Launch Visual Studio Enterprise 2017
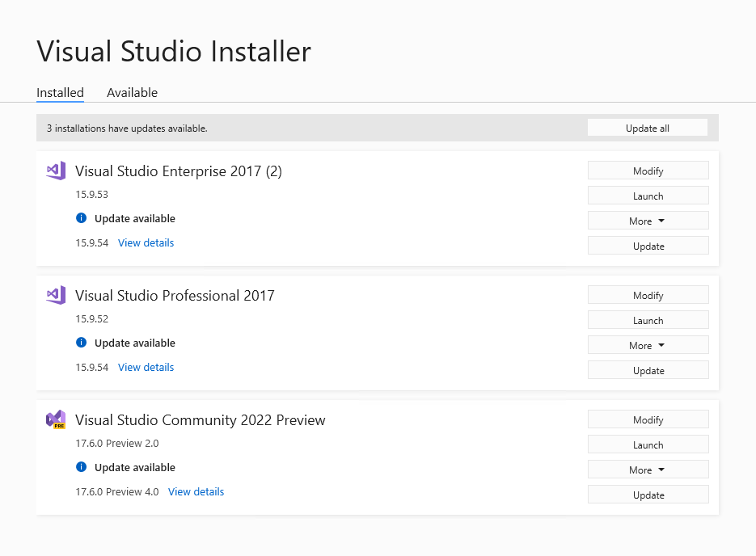 pyautogui.click(x=648, y=196)
